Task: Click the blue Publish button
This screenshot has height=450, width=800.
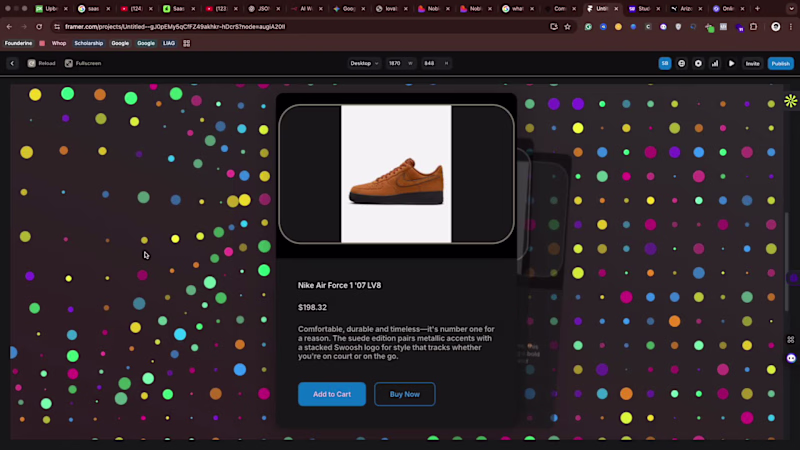Action: (781, 63)
